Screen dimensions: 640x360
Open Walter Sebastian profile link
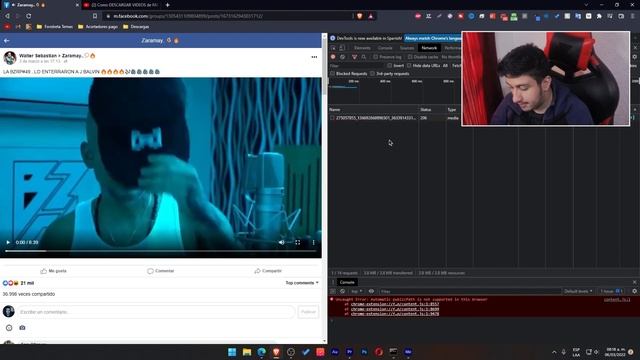pos(38,56)
